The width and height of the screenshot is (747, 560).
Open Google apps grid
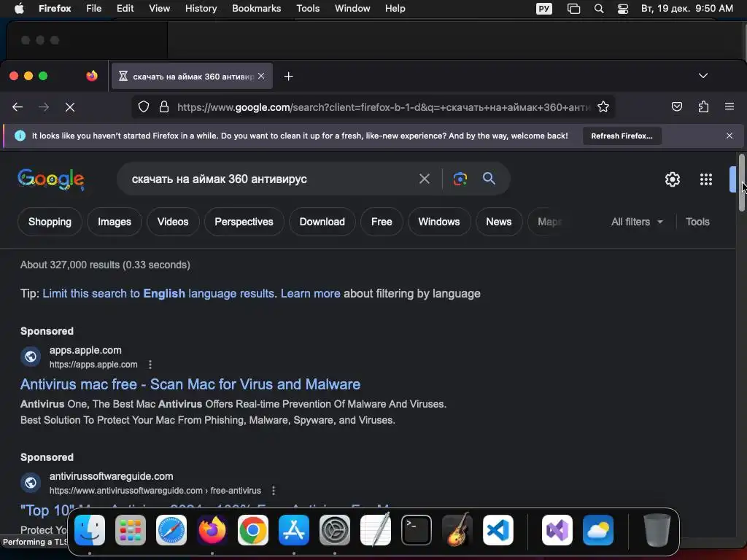click(706, 179)
